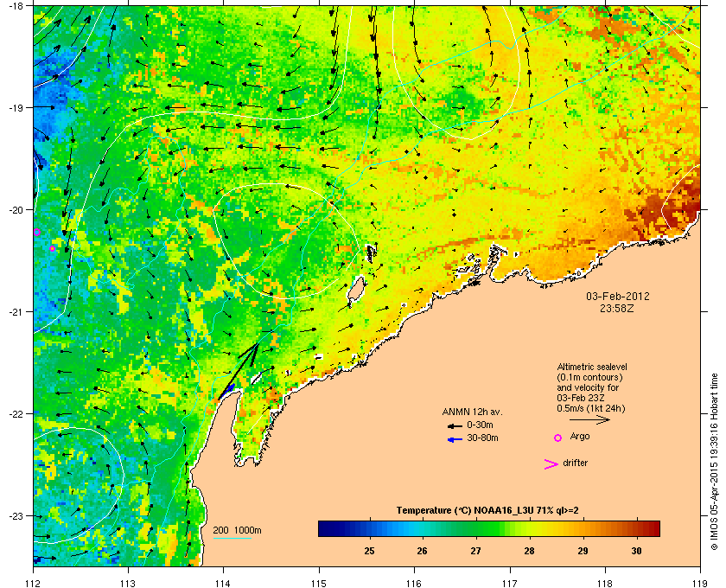Click the '-18' latitude tick label
The width and height of the screenshot is (726, 588).
[16, 6]
